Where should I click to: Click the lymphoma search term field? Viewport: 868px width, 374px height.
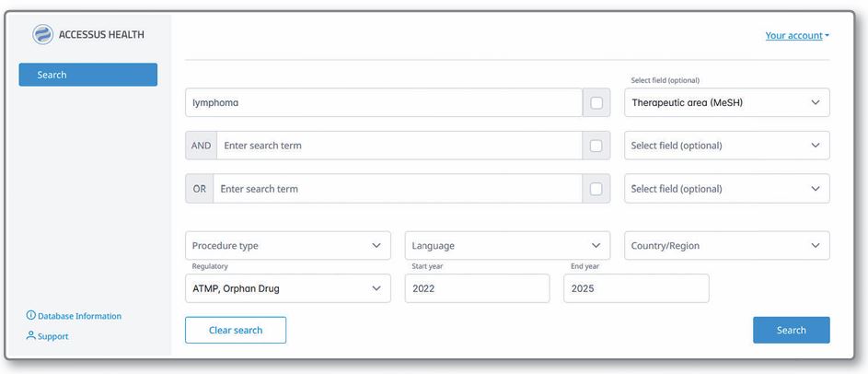point(383,103)
